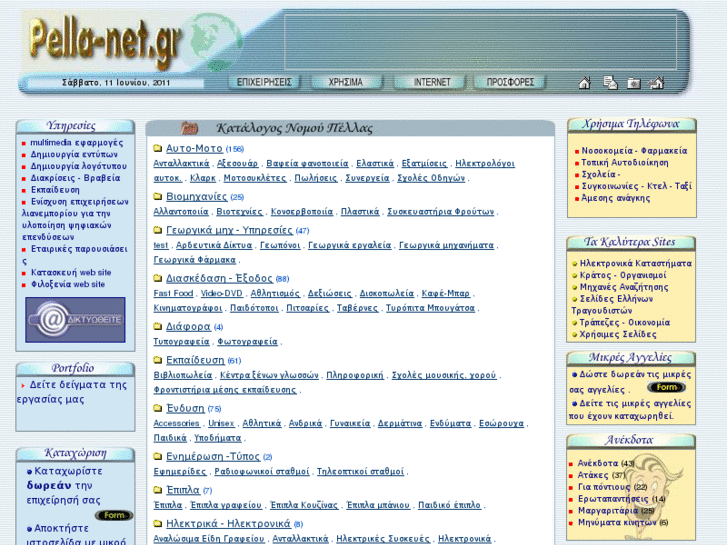This screenshot has height=545, width=727.
Task: Open the ΕΠΙΧΕΙΡΗΣΕΙΣ menu
Action: click(264, 82)
